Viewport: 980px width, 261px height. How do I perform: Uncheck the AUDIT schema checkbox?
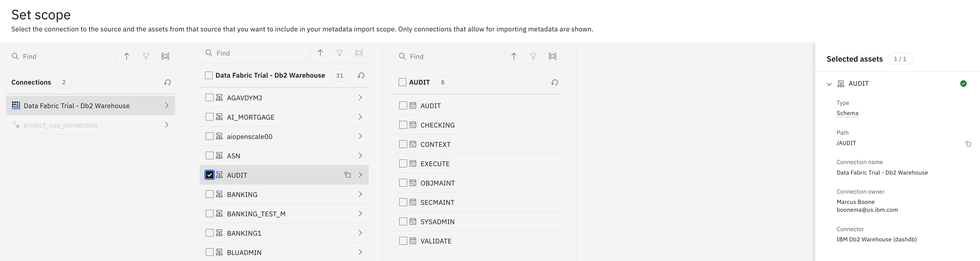click(209, 175)
